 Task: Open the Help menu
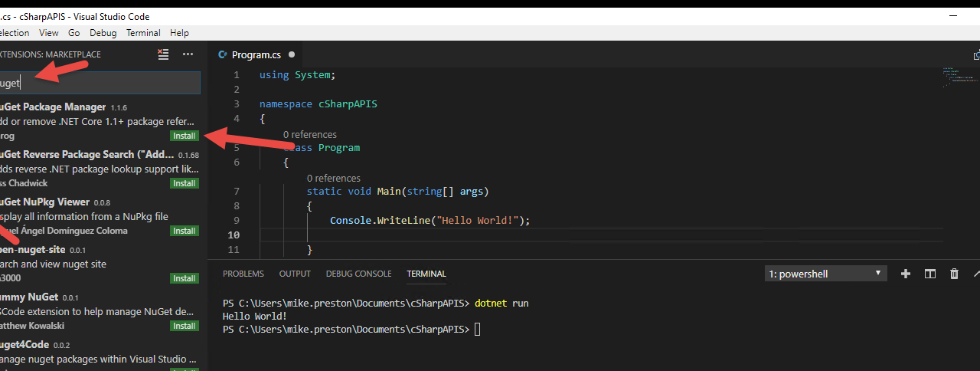180,33
